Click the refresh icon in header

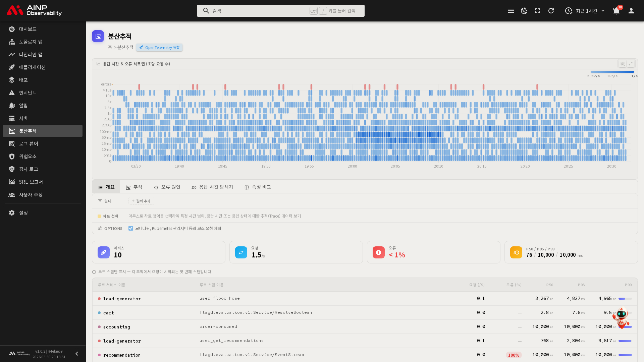tap(551, 11)
